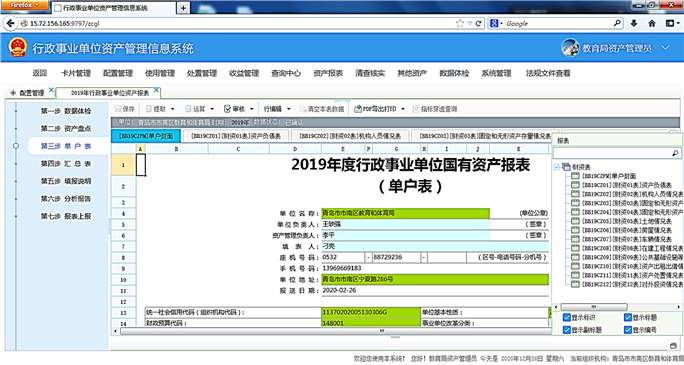Screen dimensions: 684x365
Task: Click the 财资表 folder icon in tree
Action: tap(566, 167)
